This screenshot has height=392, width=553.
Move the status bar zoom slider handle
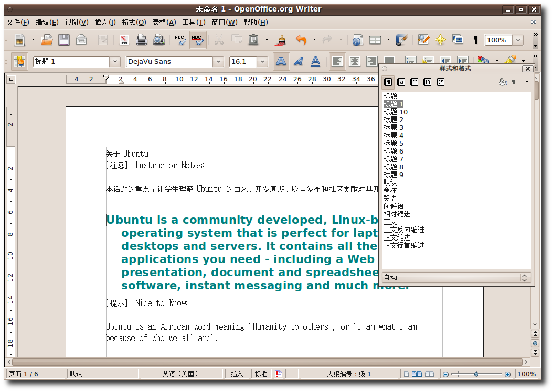point(476,374)
